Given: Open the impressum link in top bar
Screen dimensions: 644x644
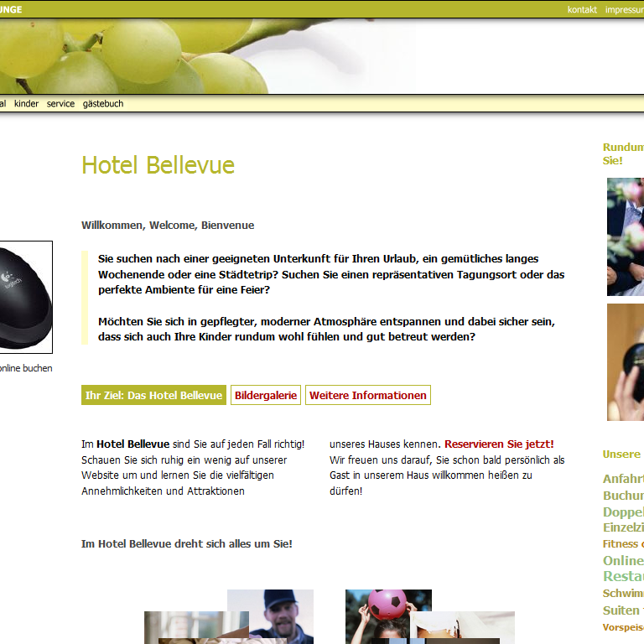Looking at the screenshot, I should click(624, 9).
